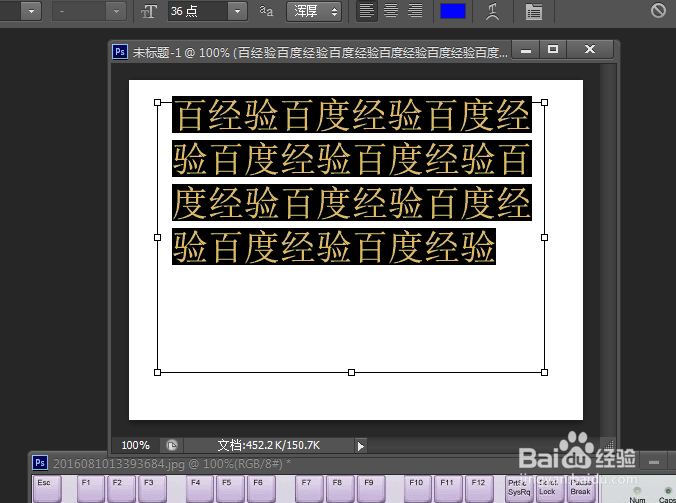Center align the text
This screenshot has width=676, height=503.
(391, 11)
